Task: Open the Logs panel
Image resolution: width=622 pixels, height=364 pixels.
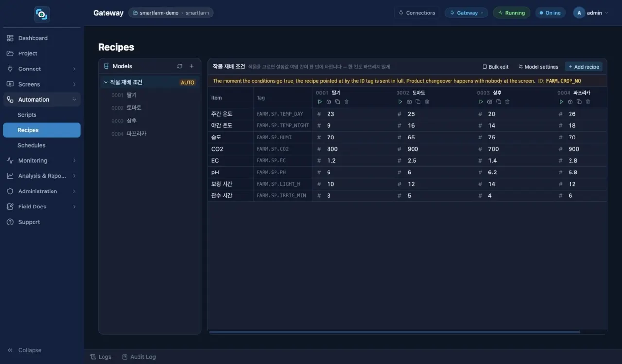Action: pos(101,357)
